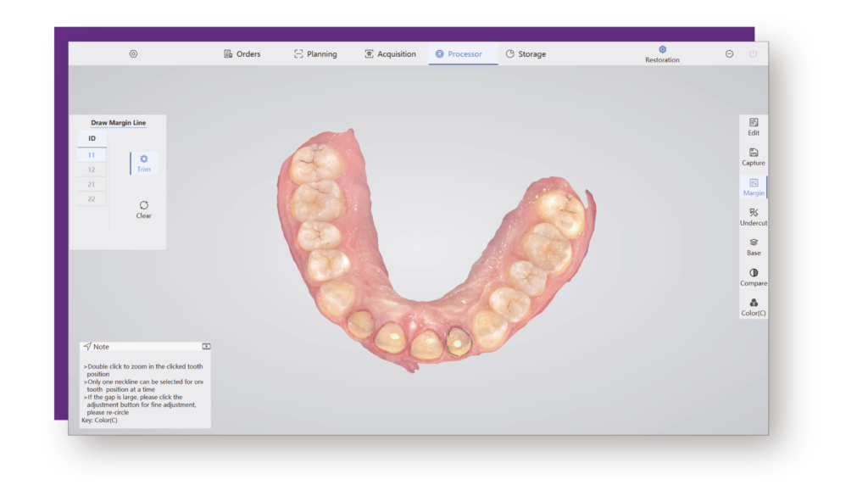Click the Note panel pointer icon
Image resolution: width=868 pixels, height=485 pixels.
(87, 346)
